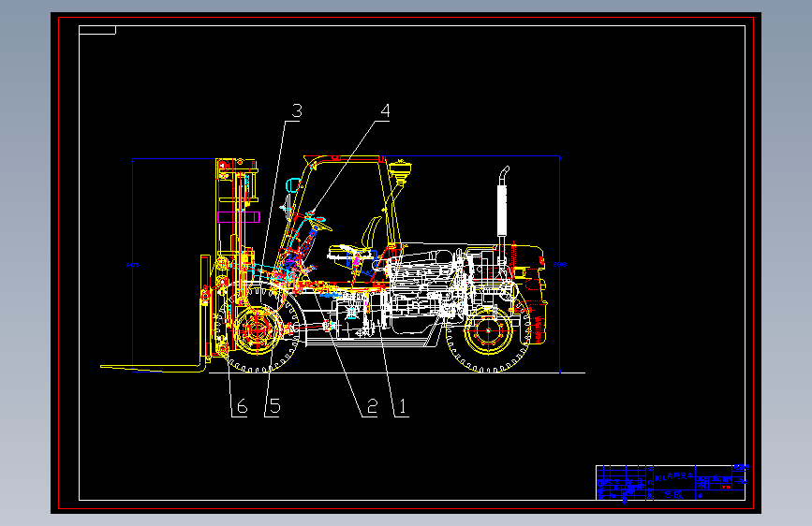This screenshot has height=526, width=812.
Task: Click the beacon lamp on the cab roof
Action: 400,171
